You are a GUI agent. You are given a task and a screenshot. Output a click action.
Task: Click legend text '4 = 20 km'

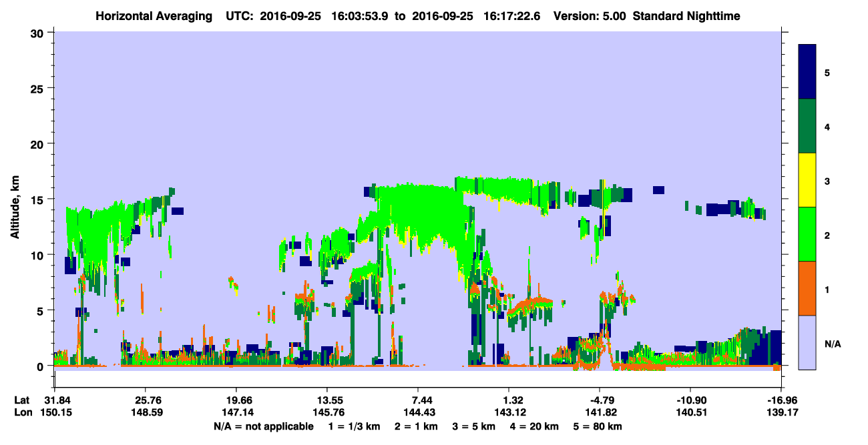(x=535, y=426)
